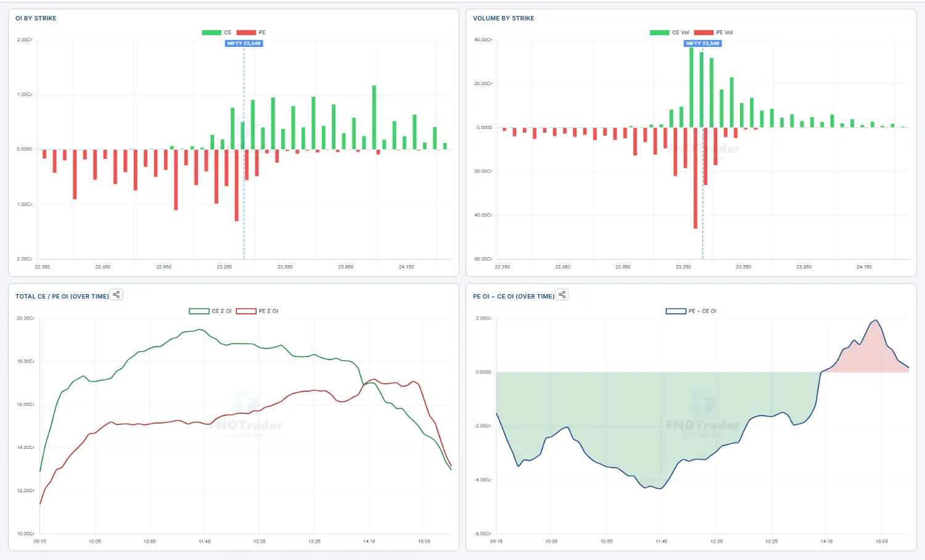Click 23,250 strike label in OI chart
The height and width of the screenshot is (560, 925).
click(x=224, y=267)
